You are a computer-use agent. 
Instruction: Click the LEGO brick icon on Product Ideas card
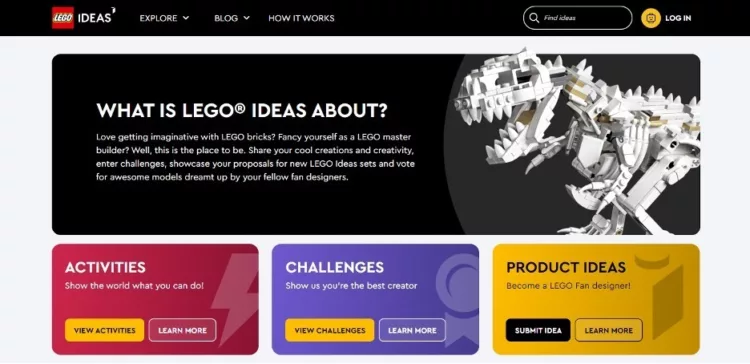663,296
